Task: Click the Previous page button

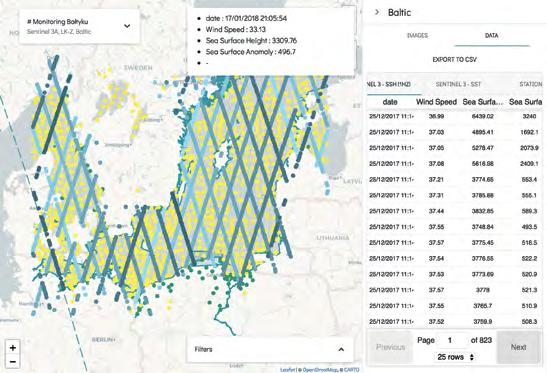Action: click(390, 347)
